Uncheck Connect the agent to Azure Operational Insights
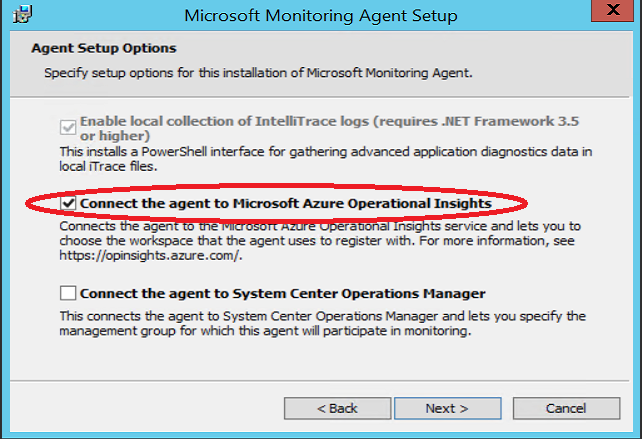642x439 pixels. point(68,203)
